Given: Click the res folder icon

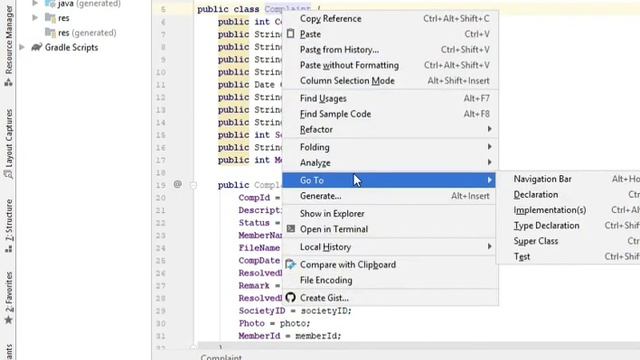Looking at the screenshot, I should point(50,18).
